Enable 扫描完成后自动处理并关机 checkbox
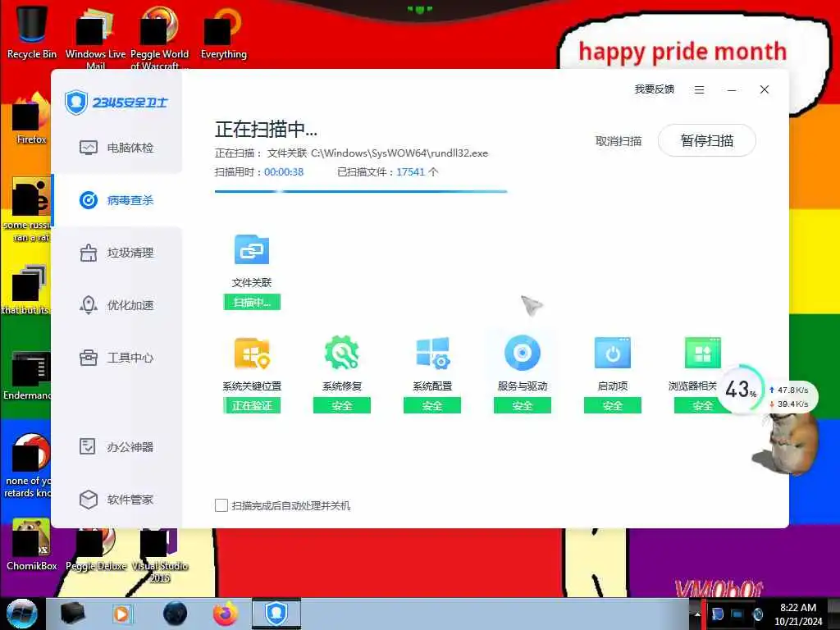Viewport: 840px width, 630px height. click(221, 505)
